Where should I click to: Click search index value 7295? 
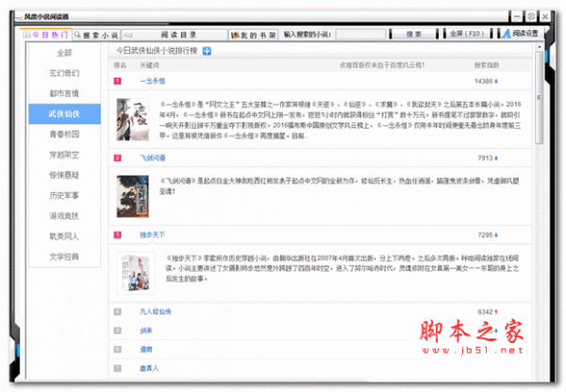[x=485, y=236]
